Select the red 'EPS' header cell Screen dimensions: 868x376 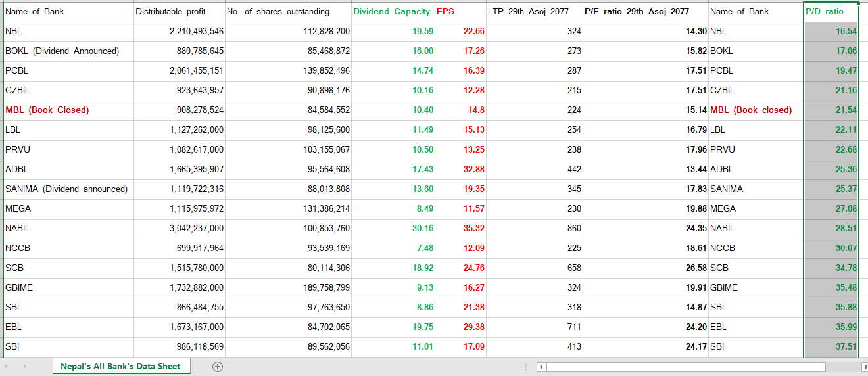coord(461,11)
